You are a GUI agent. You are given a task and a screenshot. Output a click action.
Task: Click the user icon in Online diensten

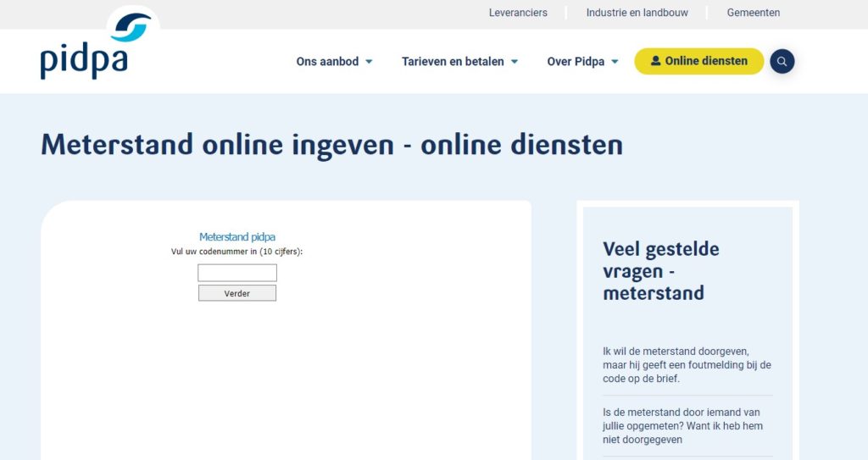pyautogui.click(x=655, y=61)
